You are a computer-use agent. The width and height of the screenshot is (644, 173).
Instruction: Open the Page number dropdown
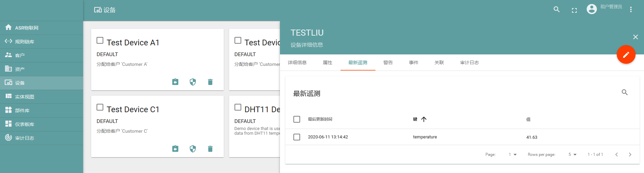point(512,155)
